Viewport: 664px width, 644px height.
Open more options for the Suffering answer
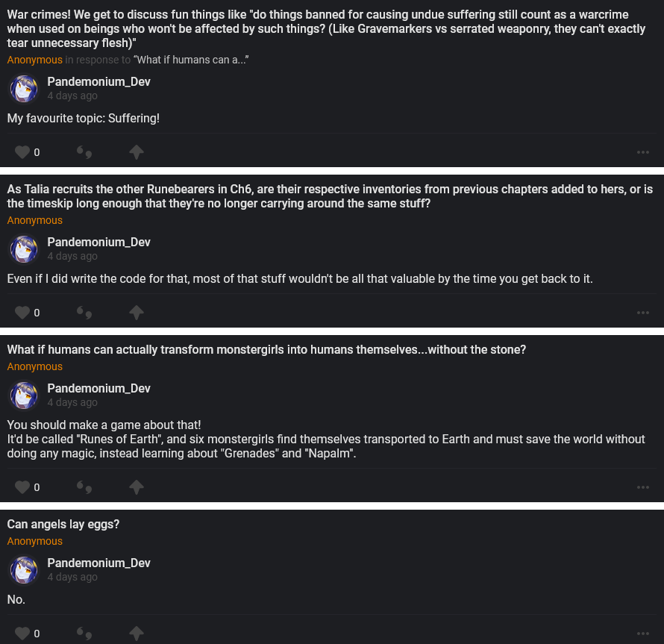point(643,152)
